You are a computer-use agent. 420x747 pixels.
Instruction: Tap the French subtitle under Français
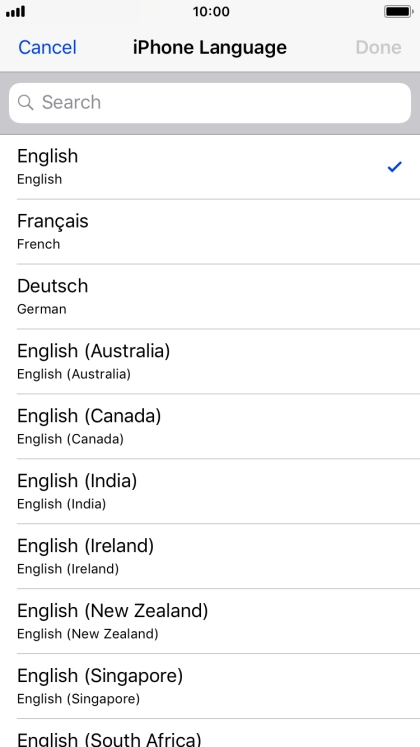[39, 244]
